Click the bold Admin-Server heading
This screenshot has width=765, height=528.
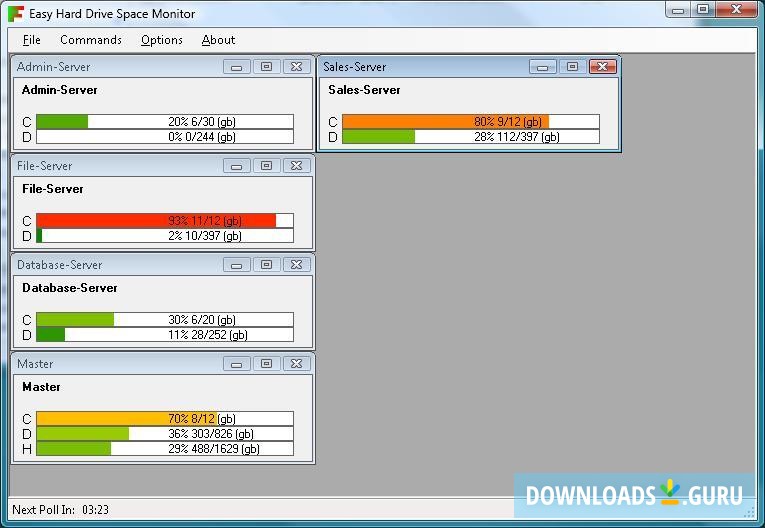[x=60, y=90]
